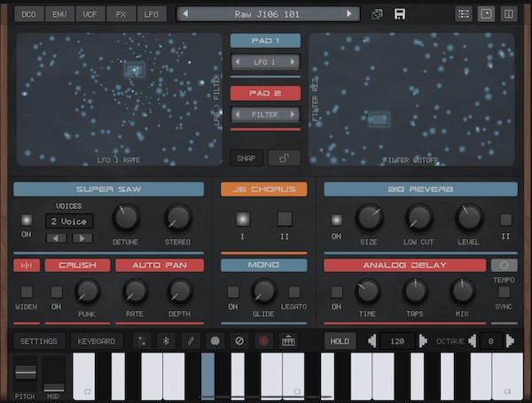Click the red record button

pos(263,341)
